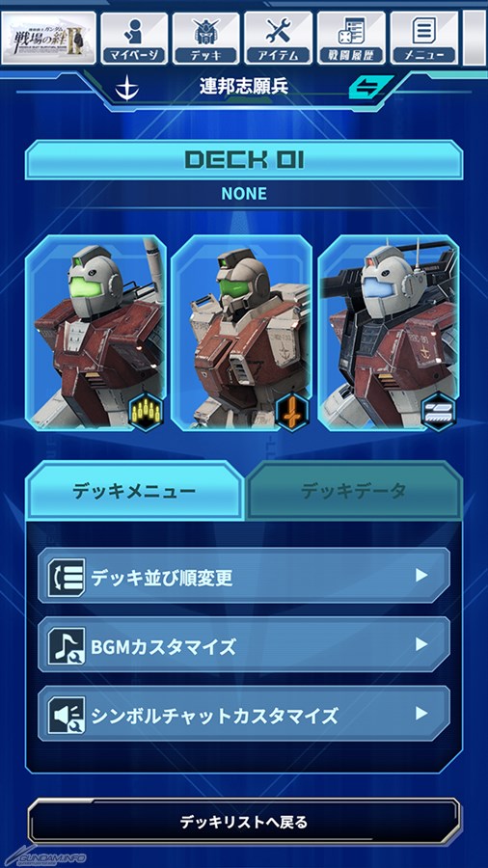Open 戦闘履歴 battle history icon
Image resolution: width=488 pixels, height=868 pixels.
tap(351, 39)
